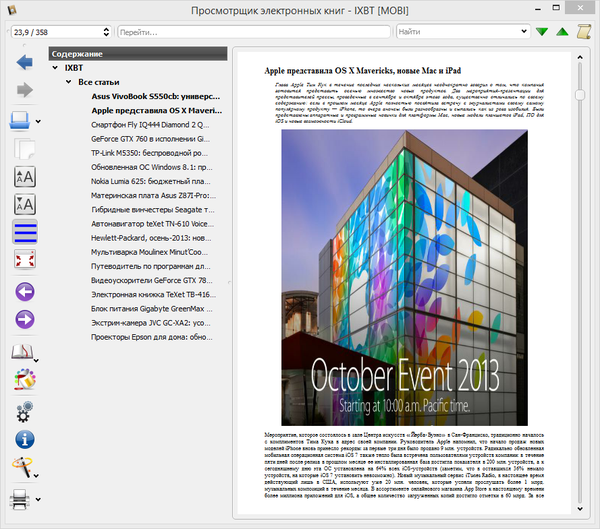Click scrollbar up arrow
This screenshot has width=600, height=529.
(x=580, y=57)
